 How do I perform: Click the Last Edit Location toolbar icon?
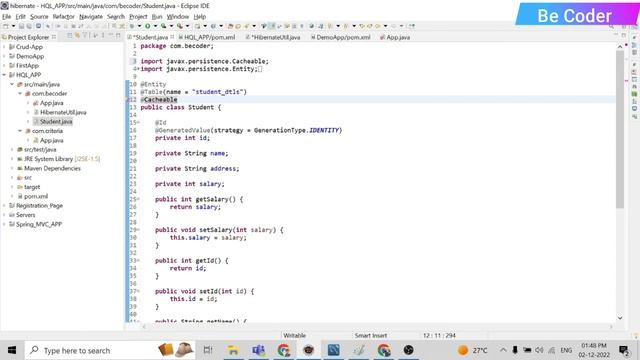pos(361,26)
